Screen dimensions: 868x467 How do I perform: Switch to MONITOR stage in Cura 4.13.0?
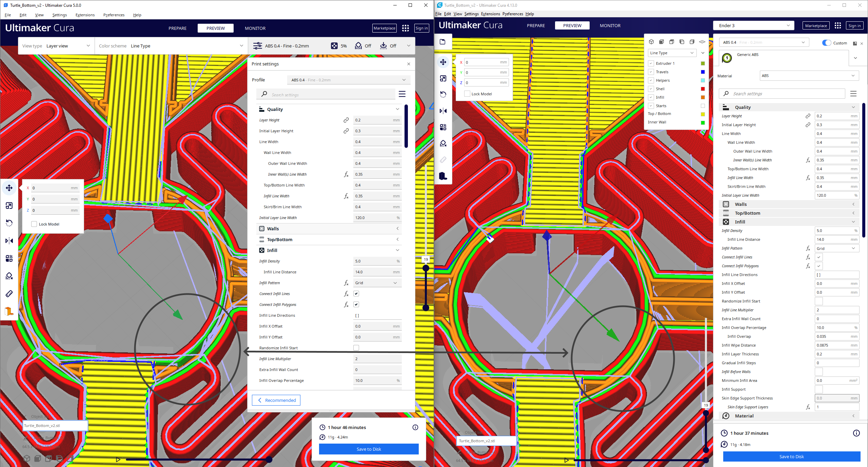pyautogui.click(x=610, y=25)
